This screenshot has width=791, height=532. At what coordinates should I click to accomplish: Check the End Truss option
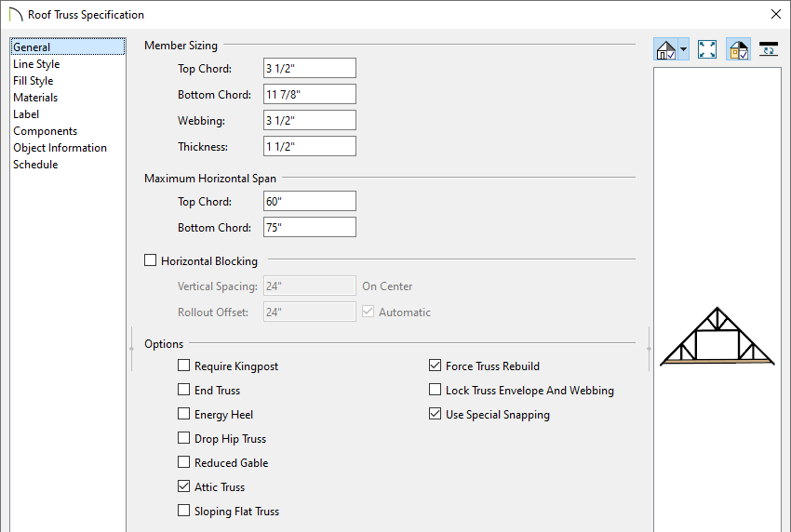tap(183, 390)
